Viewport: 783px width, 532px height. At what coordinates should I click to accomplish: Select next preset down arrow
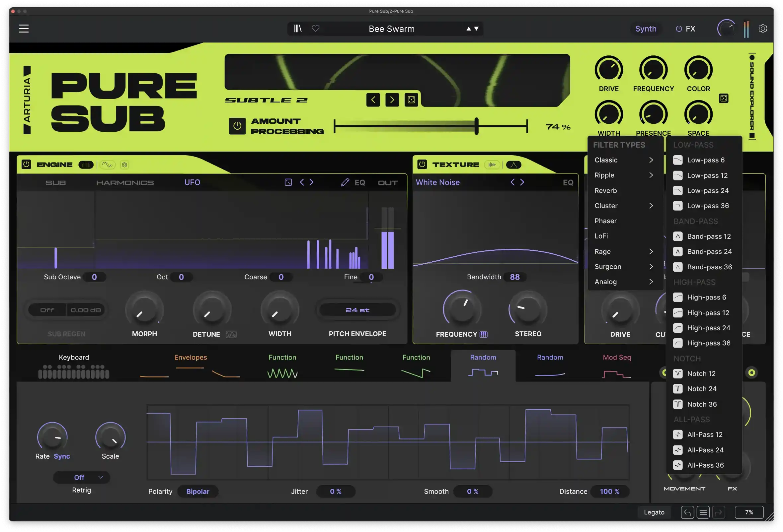point(476,29)
